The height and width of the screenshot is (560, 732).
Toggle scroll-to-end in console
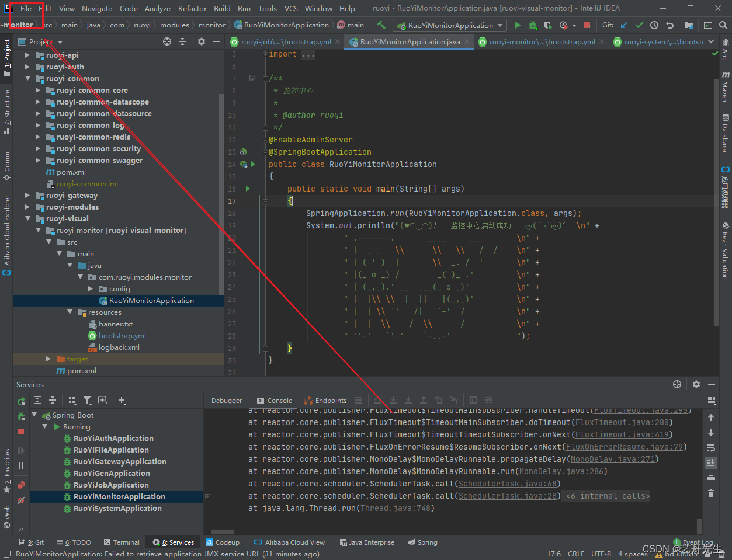(x=711, y=462)
